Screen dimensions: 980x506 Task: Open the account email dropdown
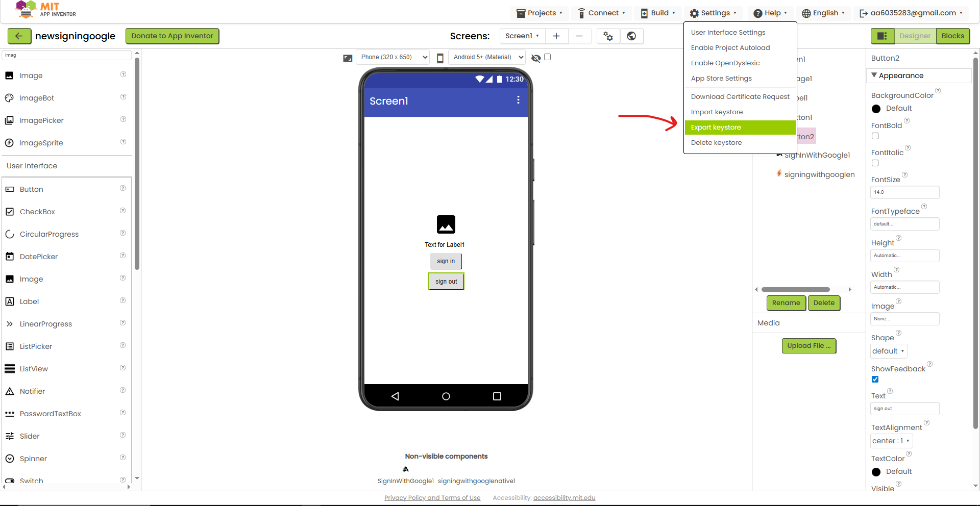click(912, 13)
